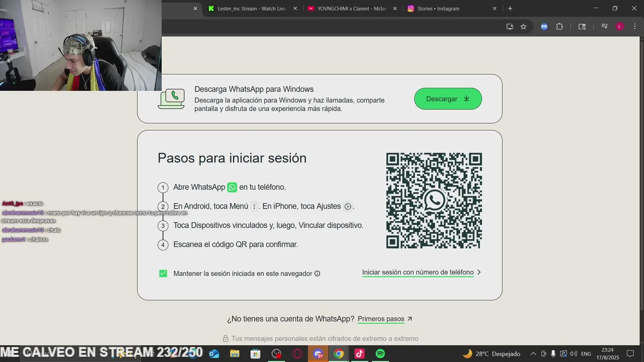
Task: Click the install app icon in address bar
Action: tap(510, 27)
